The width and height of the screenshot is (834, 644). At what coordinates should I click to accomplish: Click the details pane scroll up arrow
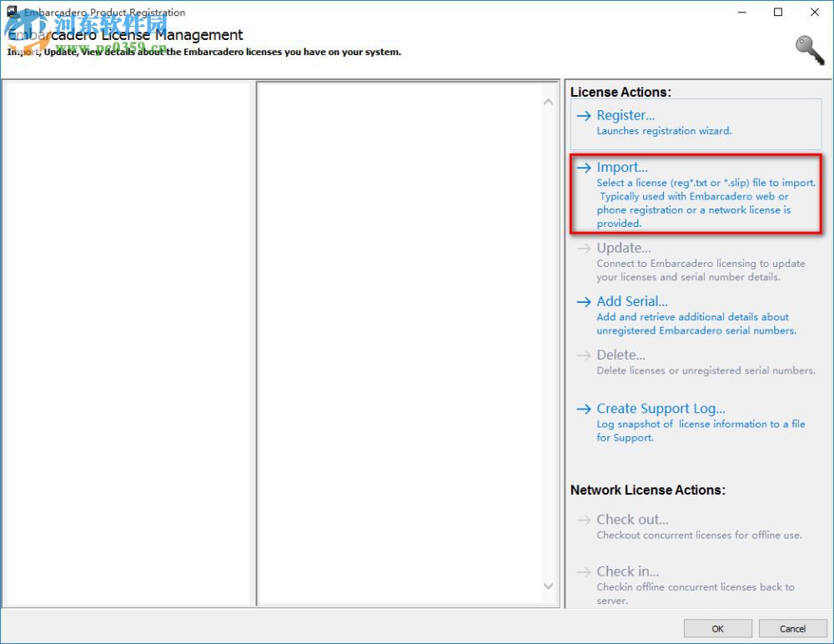[549, 102]
